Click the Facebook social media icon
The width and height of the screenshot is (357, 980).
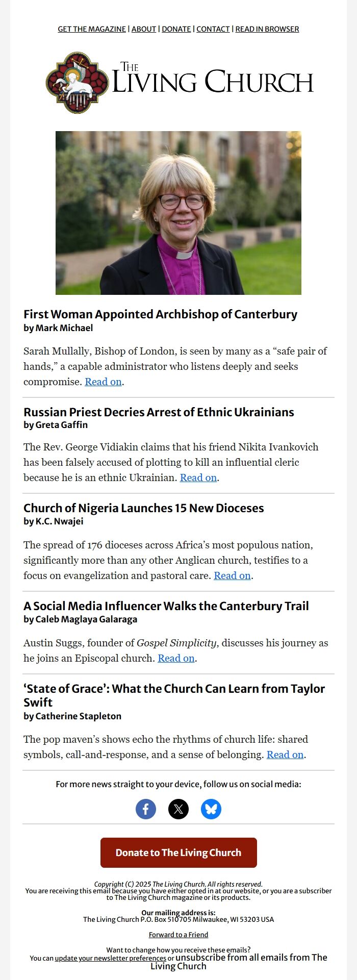click(146, 809)
